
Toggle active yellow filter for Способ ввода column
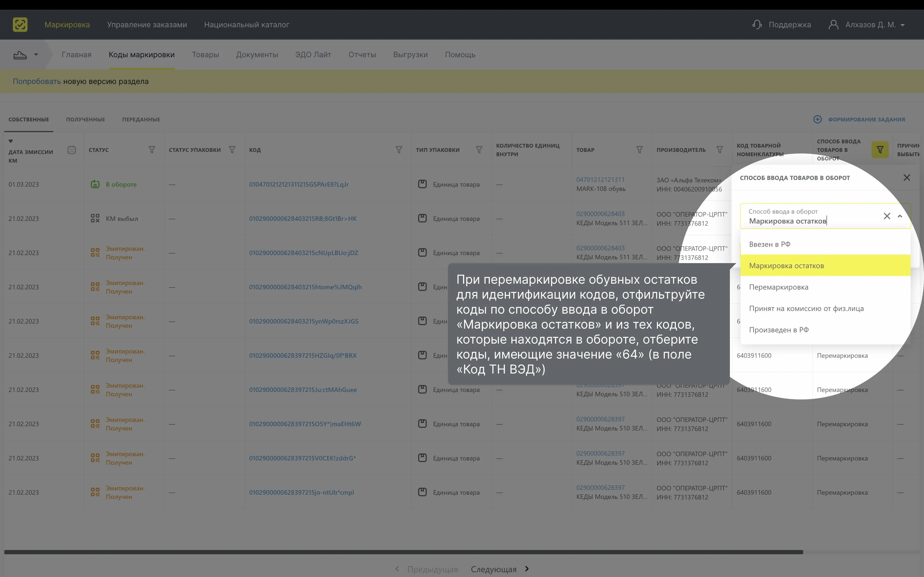(x=880, y=149)
